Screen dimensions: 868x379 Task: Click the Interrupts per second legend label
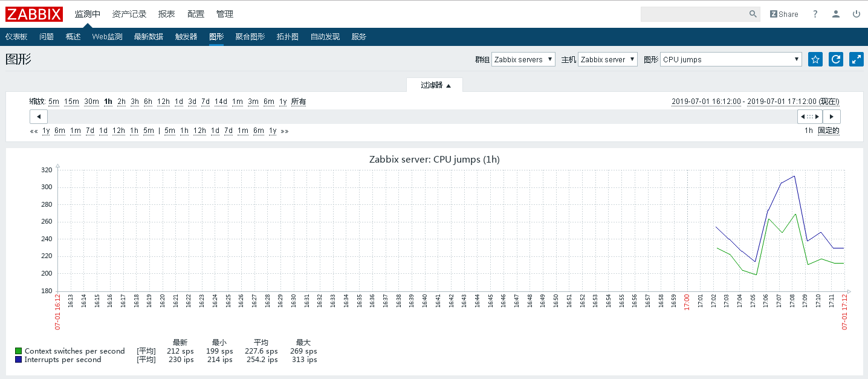click(x=63, y=360)
